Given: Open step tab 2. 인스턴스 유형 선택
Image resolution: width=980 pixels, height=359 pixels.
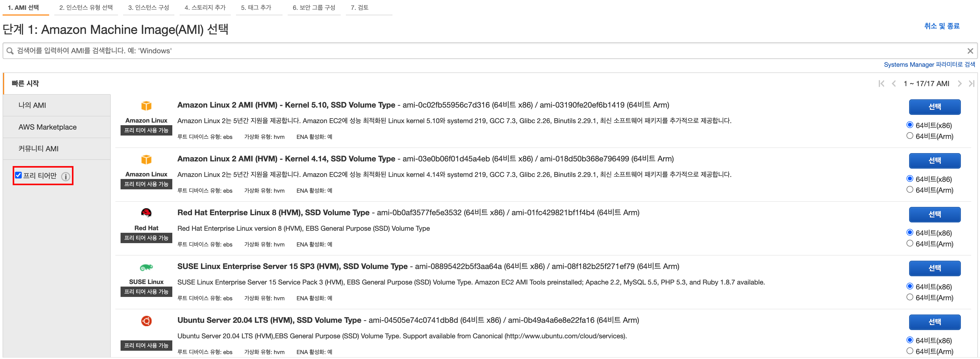Looking at the screenshot, I should click(86, 8).
